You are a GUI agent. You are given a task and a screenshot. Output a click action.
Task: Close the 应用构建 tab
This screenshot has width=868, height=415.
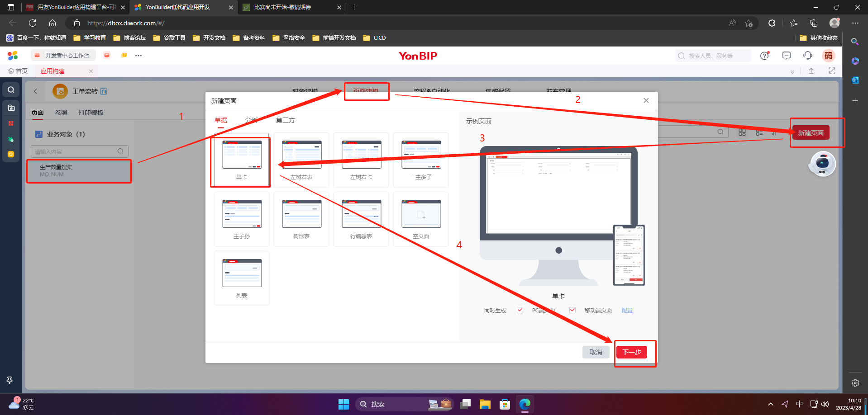(x=91, y=71)
